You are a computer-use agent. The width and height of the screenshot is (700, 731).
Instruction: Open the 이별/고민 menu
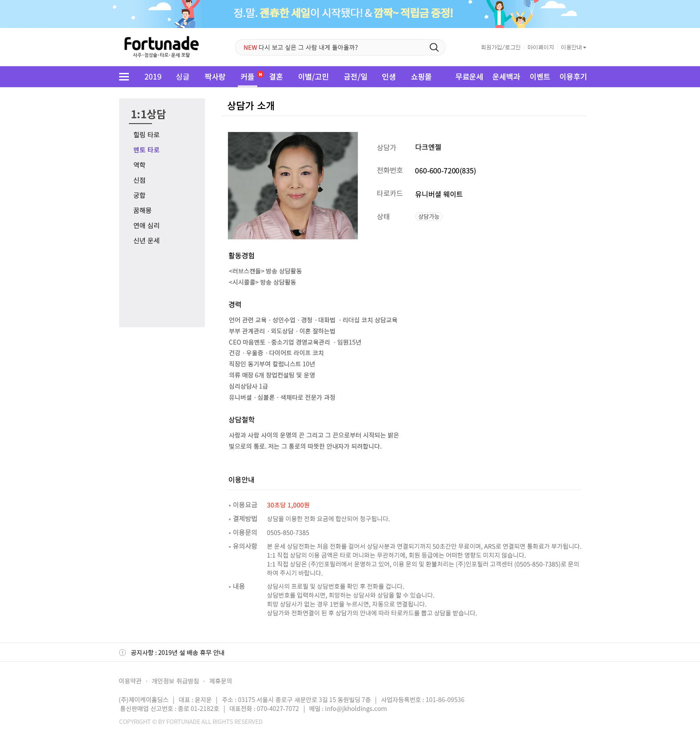(x=313, y=77)
